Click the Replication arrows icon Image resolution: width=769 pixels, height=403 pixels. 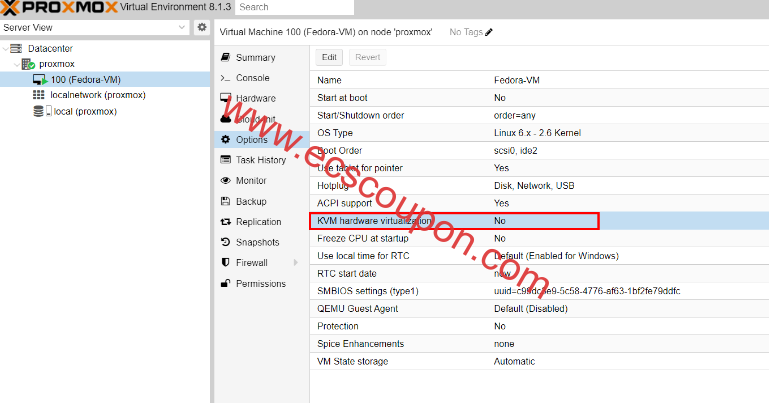click(225, 222)
